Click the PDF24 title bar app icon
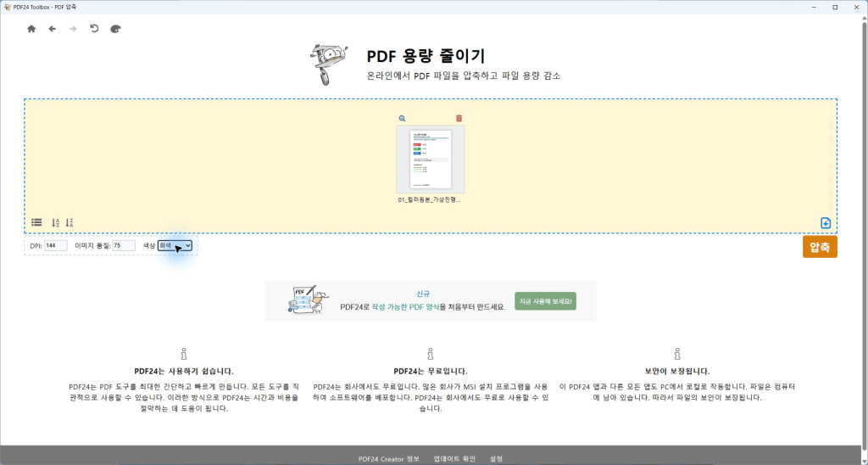The width and height of the screenshot is (868, 465). tap(7, 7)
